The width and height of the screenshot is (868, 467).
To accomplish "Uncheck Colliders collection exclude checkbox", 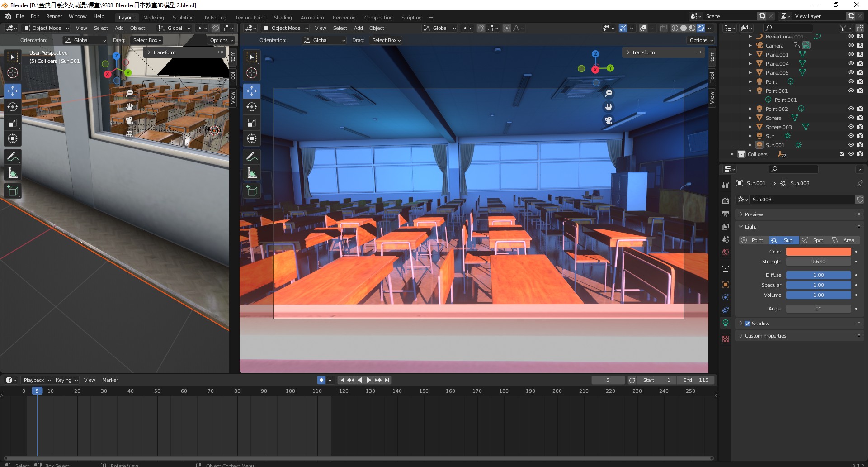I will tap(842, 154).
